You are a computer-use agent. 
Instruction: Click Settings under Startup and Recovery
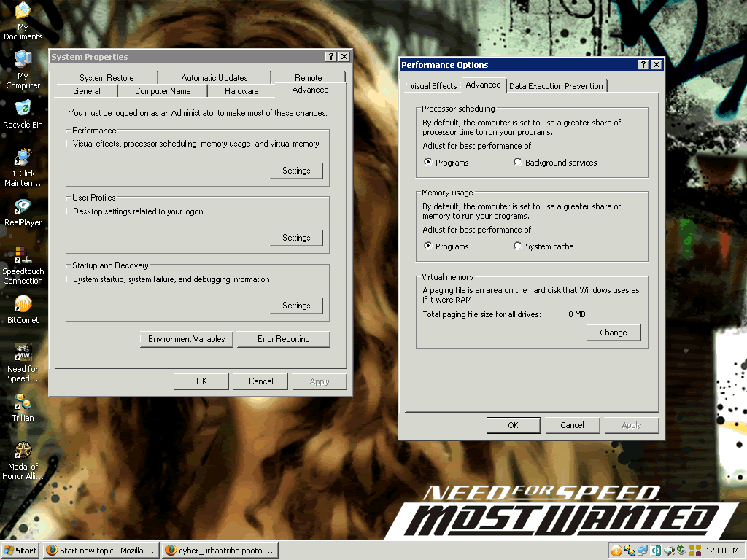tap(296, 306)
